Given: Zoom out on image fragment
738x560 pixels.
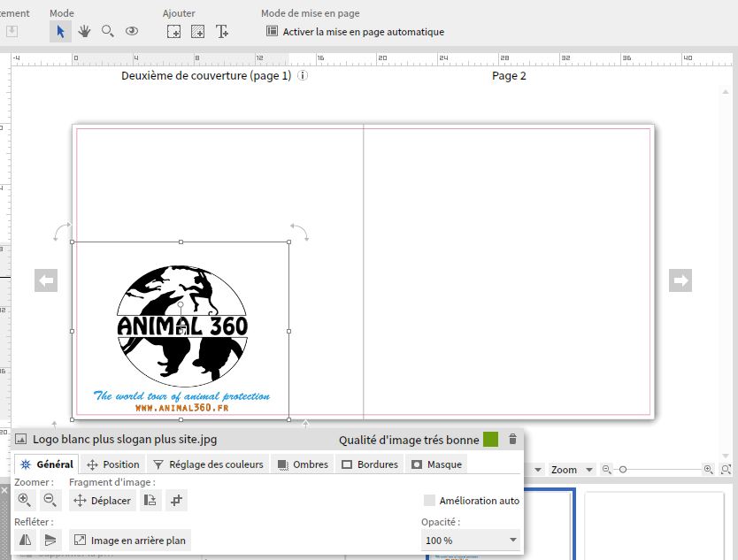Looking at the screenshot, I should click(x=50, y=500).
